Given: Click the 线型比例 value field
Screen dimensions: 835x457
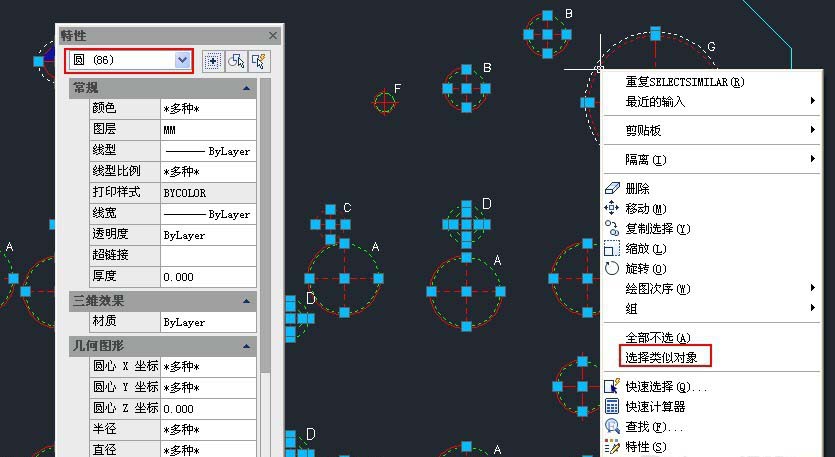Looking at the screenshot, I should coord(208,172).
